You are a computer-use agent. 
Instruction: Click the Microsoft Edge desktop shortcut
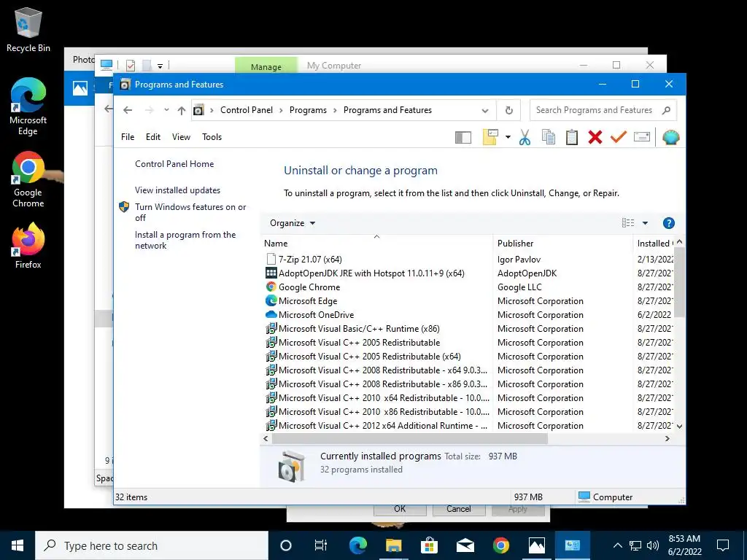28,106
